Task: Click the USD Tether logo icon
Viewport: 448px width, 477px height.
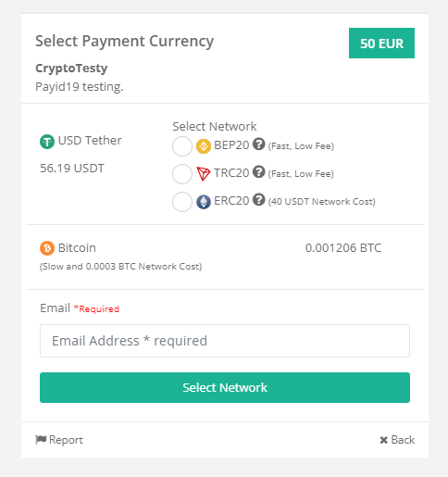Action: click(x=47, y=142)
